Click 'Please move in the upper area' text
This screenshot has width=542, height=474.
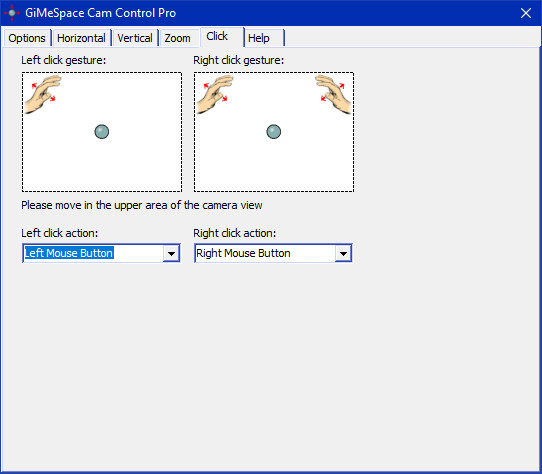pyautogui.click(x=142, y=205)
